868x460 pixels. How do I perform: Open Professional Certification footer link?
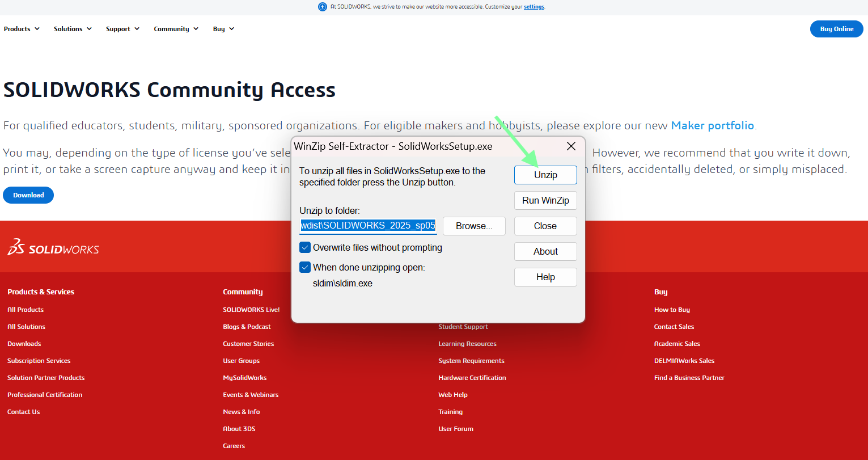click(45, 395)
